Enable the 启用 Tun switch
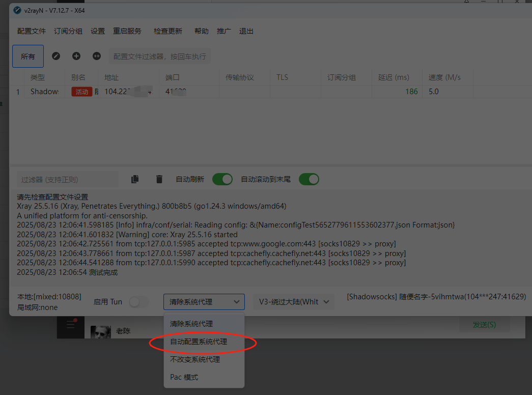The height and width of the screenshot is (395, 532). pyautogui.click(x=138, y=302)
